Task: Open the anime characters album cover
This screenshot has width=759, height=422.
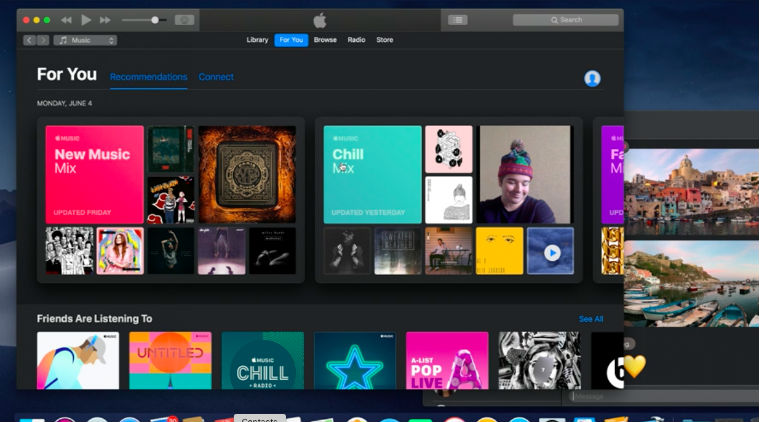Action: pos(171,200)
